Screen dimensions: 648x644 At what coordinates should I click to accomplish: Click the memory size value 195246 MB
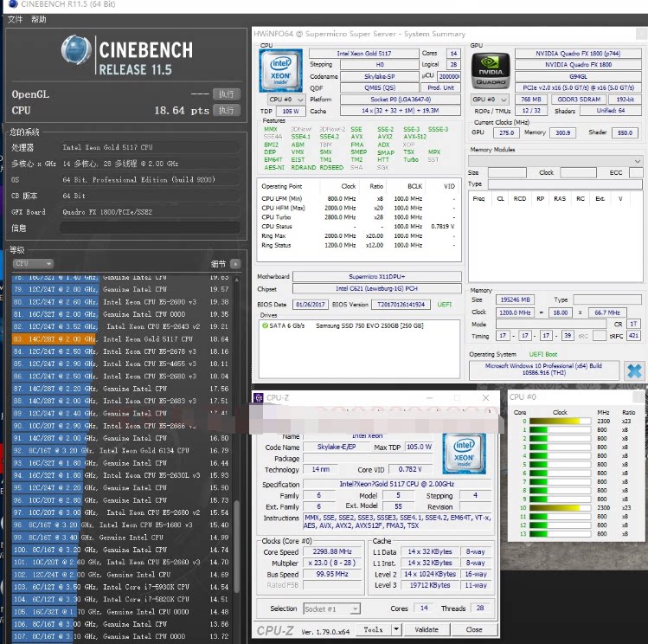(515, 299)
